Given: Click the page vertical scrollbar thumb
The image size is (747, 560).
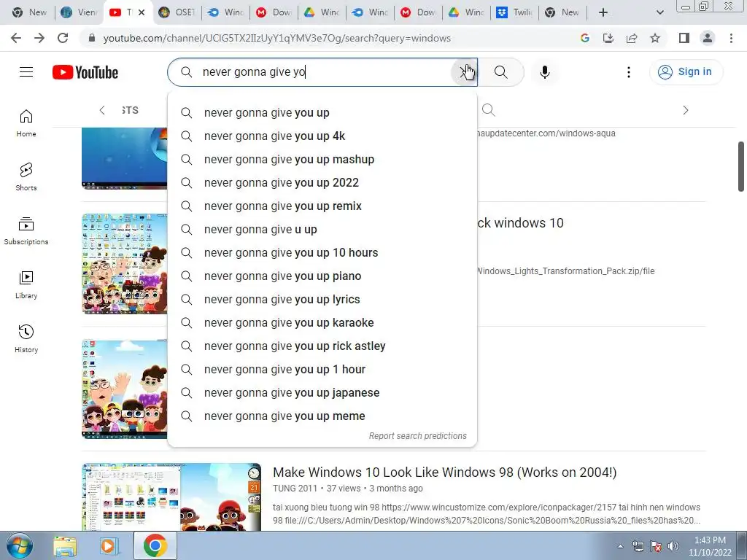Looking at the screenshot, I should click(x=741, y=167).
